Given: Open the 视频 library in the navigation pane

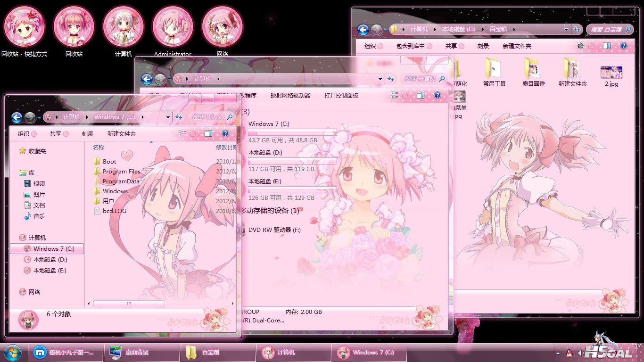Looking at the screenshot, I should pos(34,183).
